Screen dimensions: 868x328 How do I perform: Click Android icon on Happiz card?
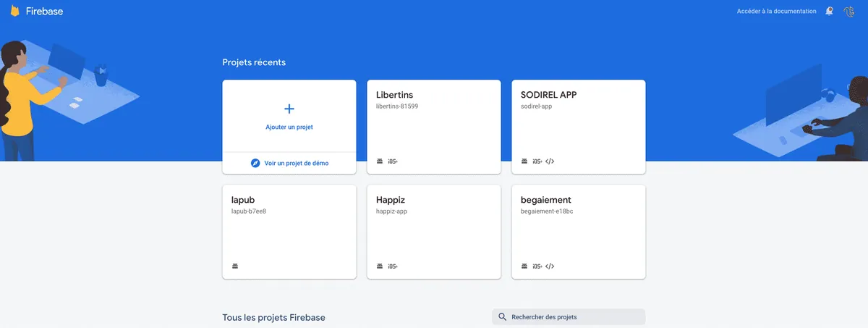point(380,266)
